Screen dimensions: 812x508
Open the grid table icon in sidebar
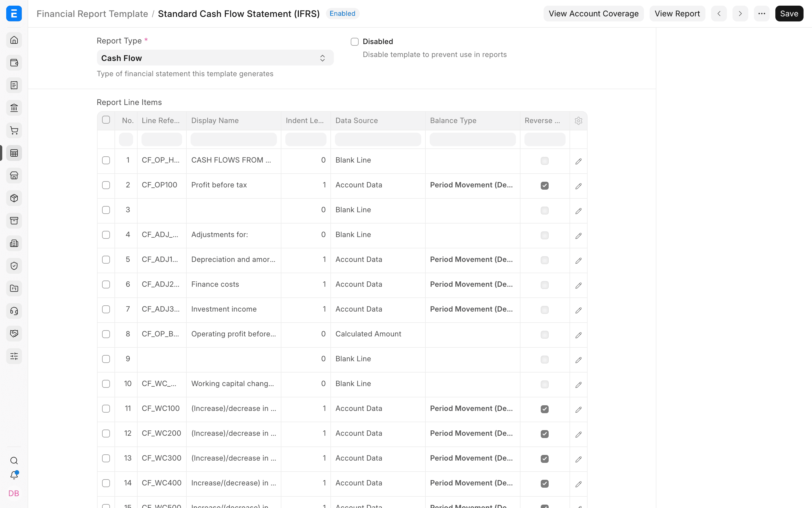point(14,153)
